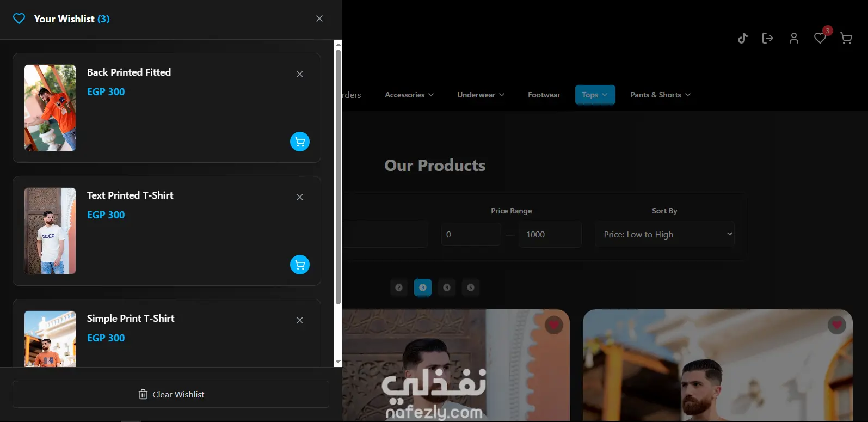868x422 pixels.
Task: Click the wishlist scrollbar down arrow
Action: [338, 362]
